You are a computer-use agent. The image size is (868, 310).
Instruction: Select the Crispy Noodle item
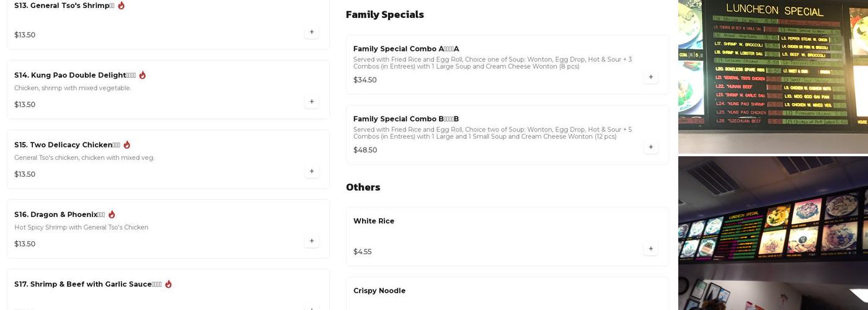(x=379, y=291)
